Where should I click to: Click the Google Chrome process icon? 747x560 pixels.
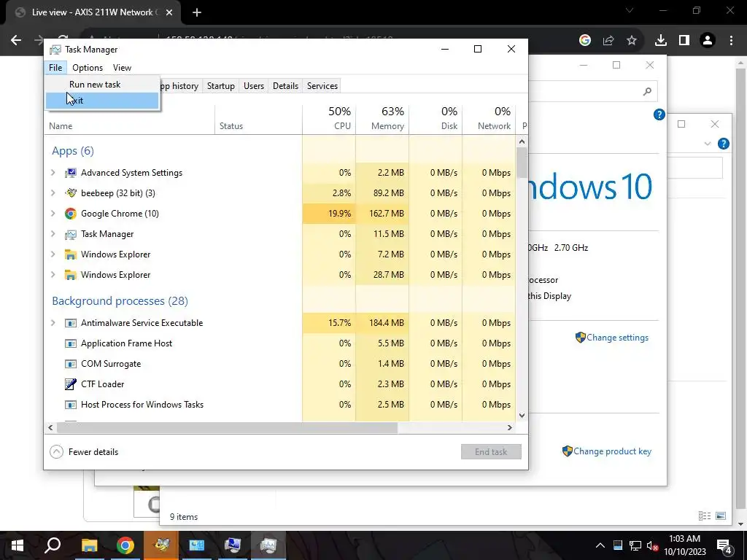click(x=71, y=214)
